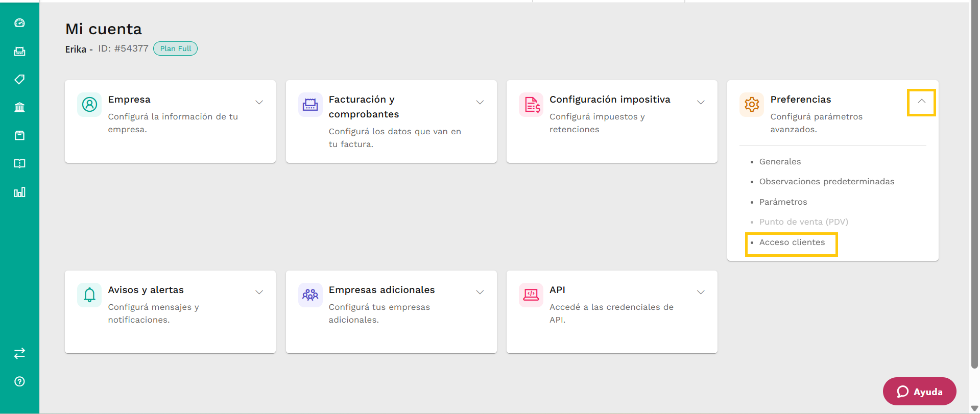Open the dashboard gauge icon in sidebar
980x414 pixels.
[19, 23]
